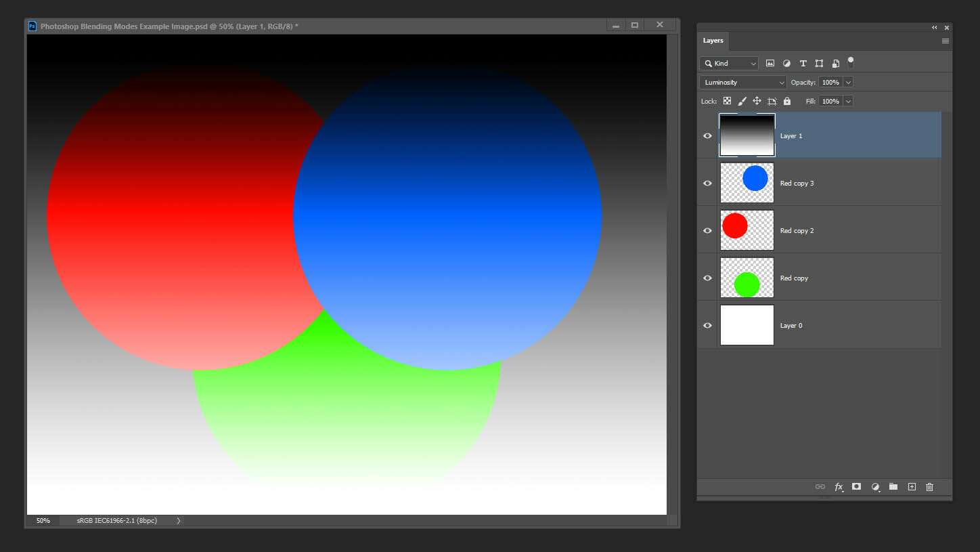Toggle layer filtering on/off switch

click(851, 62)
